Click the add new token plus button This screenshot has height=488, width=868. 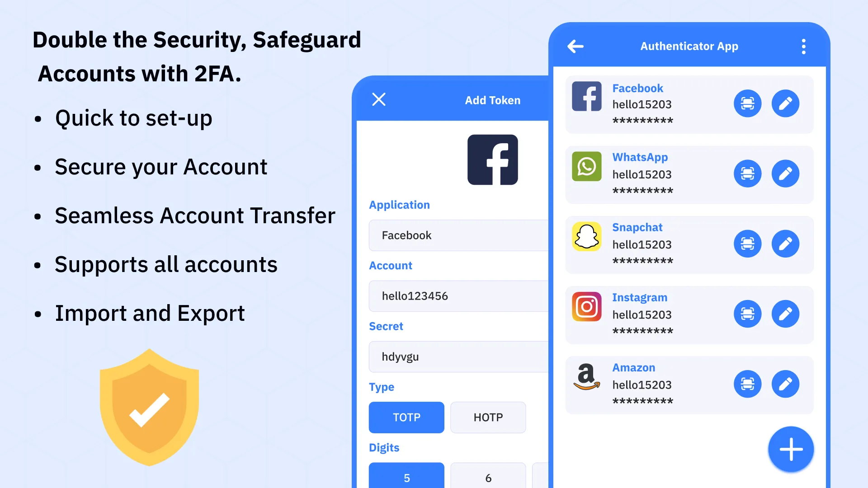pos(791,449)
